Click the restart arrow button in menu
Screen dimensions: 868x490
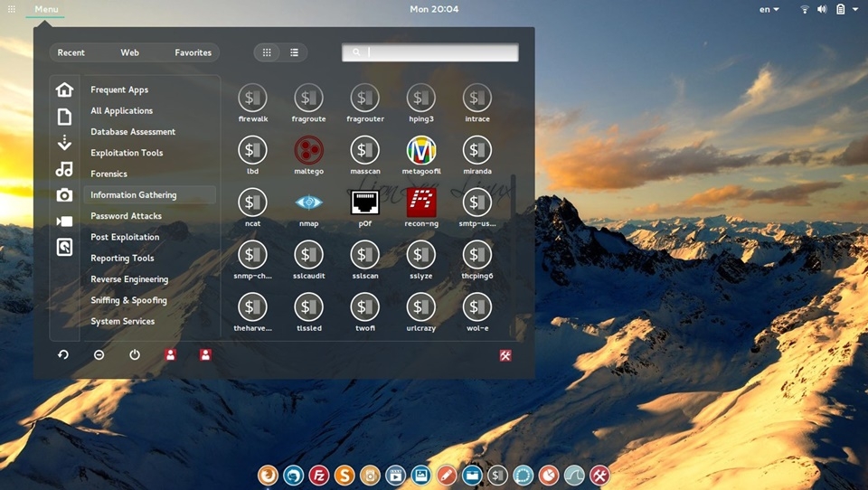pos(63,355)
